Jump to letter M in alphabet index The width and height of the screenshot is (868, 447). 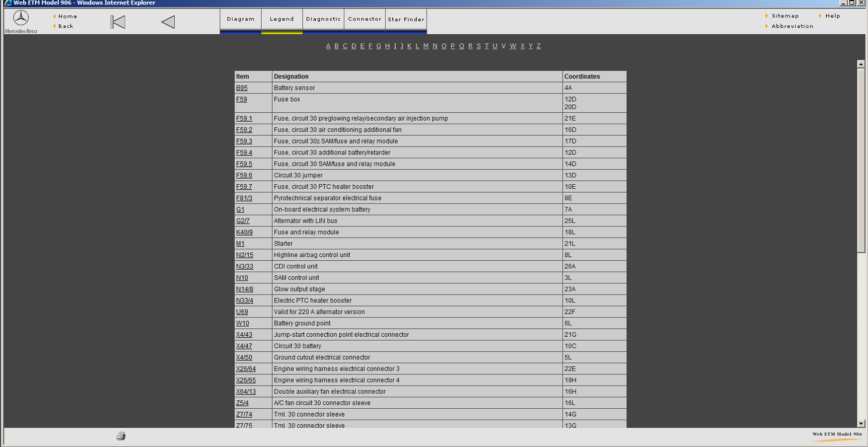click(426, 46)
